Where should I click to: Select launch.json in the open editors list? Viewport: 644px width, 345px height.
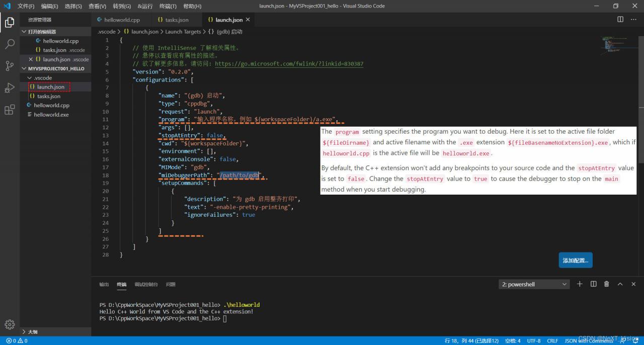[x=56, y=59]
